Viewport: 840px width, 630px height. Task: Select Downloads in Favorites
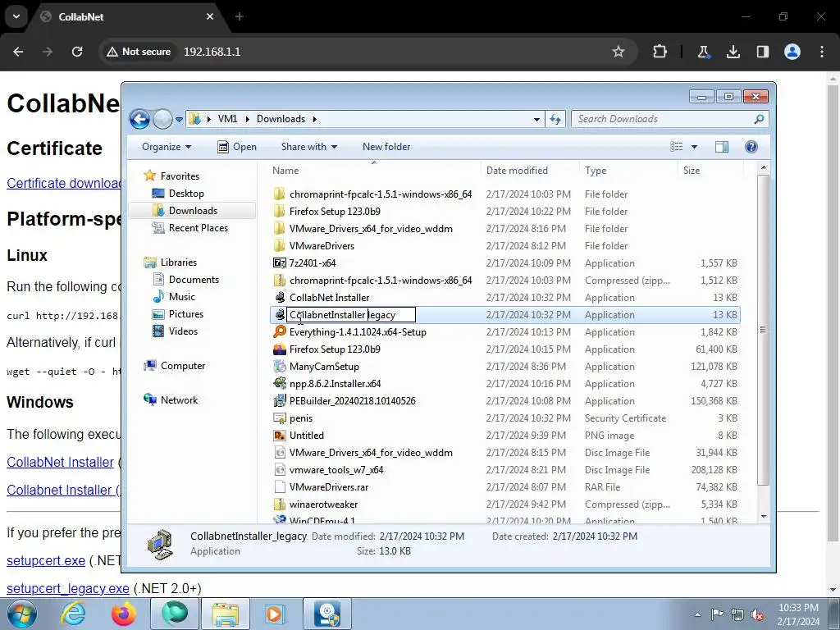[x=193, y=211]
